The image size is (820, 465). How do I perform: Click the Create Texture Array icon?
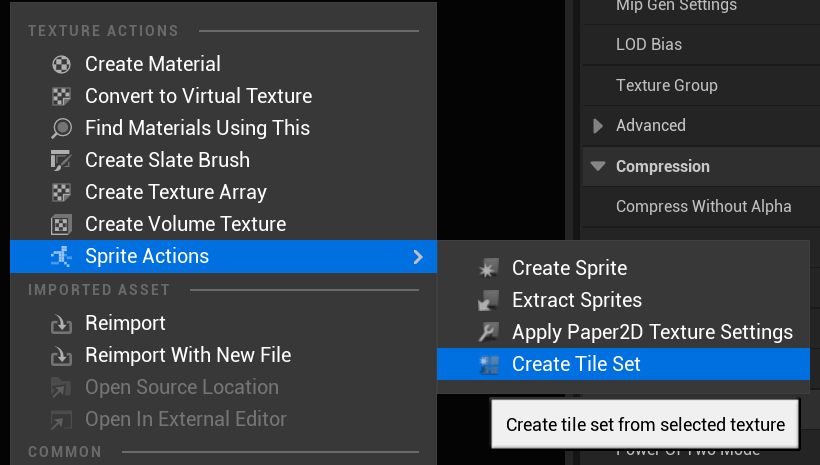pyautogui.click(x=61, y=192)
